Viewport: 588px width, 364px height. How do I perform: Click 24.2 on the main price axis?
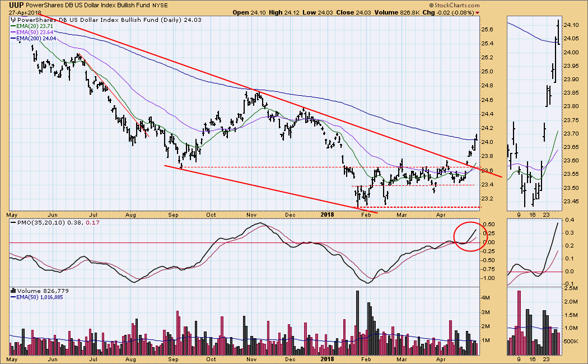(x=487, y=128)
